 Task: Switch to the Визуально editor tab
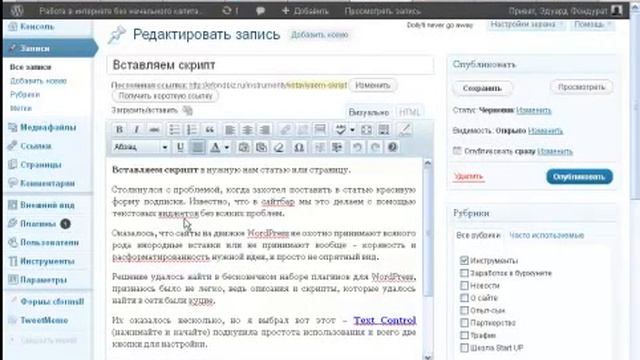369,112
